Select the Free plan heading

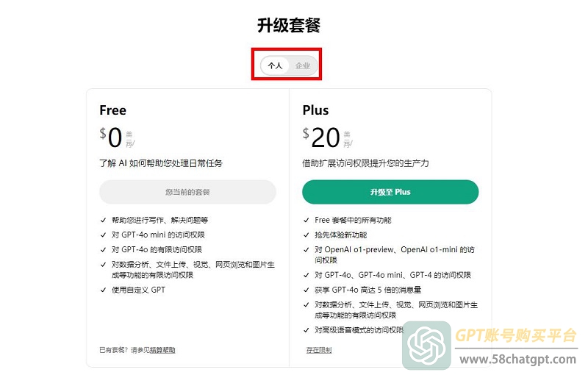(113, 110)
